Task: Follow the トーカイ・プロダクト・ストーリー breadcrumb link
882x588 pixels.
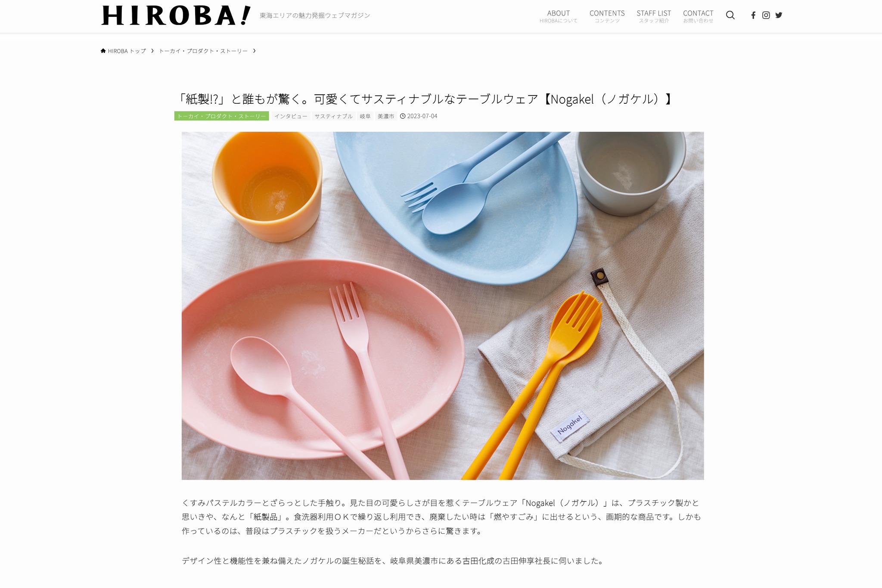Action: [203, 51]
